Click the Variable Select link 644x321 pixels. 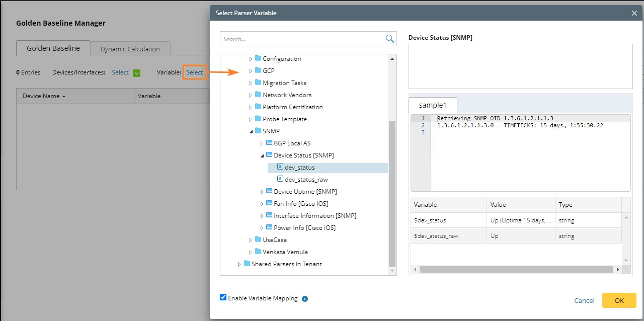coord(194,72)
